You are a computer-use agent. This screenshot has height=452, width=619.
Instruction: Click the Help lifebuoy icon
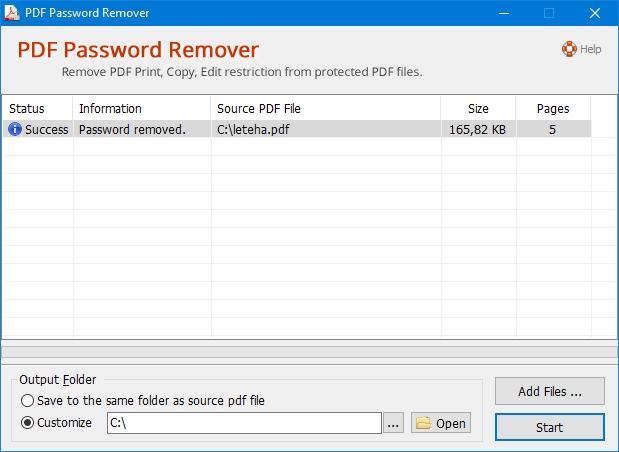tap(569, 48)
